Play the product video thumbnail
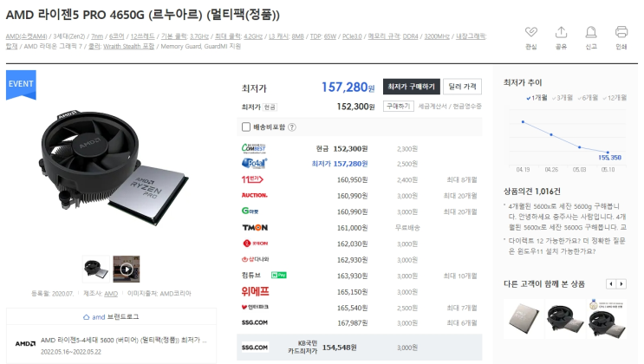 [127, 269]
